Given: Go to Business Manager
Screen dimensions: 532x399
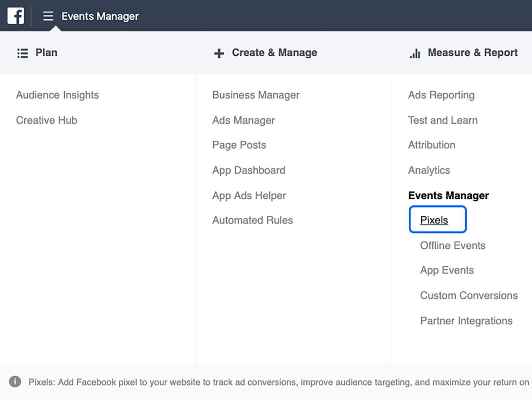Looking at the screenshot, I should click(x=256, y=95).
